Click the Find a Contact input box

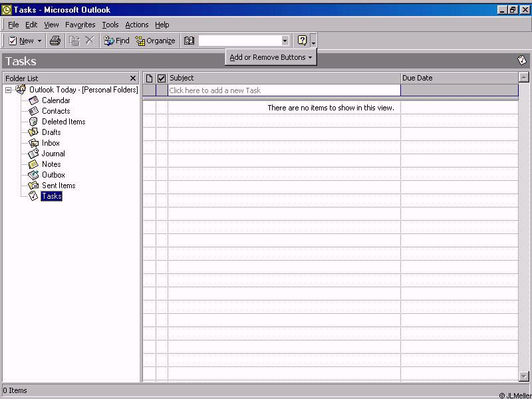(240, 41)
